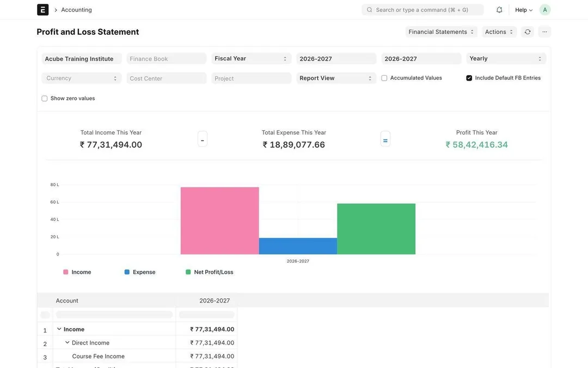Click the pink Income bar in chart
Viewport: 588px width, 368px height.
220,221
